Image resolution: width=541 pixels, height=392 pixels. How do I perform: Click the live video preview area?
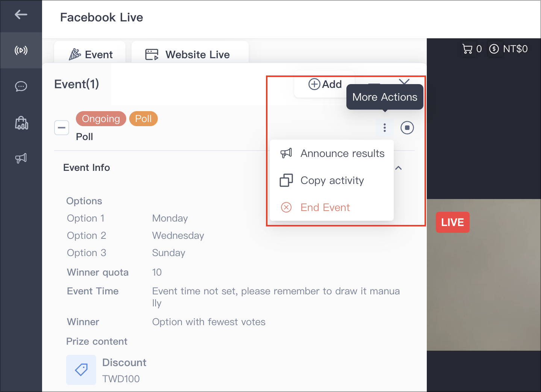coord(484,275)
